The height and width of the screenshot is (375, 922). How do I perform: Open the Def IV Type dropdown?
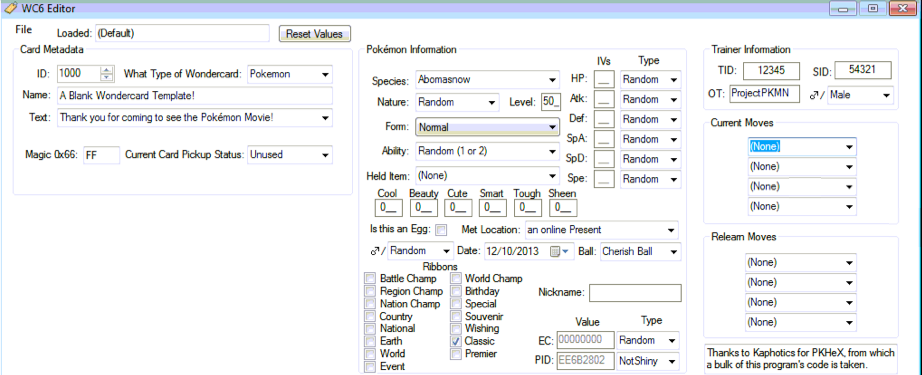(650, 119)
